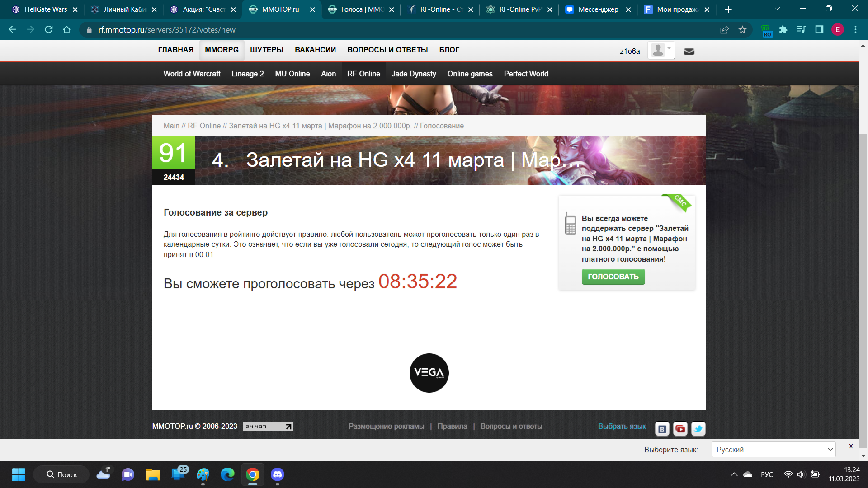The image size is (868, 488).
Task: Open the Chrome three-dot menu
Action: [x=855, y=29]
